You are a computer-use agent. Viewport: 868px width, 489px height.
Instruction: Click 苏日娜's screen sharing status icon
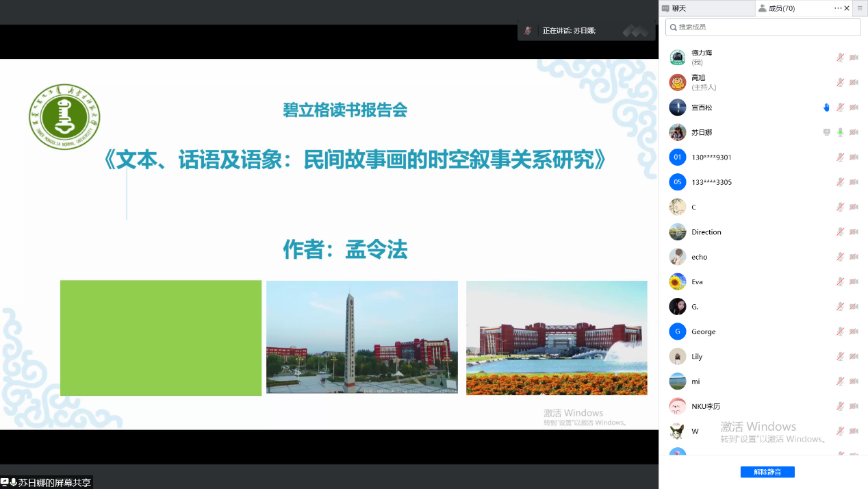[826, 132]
